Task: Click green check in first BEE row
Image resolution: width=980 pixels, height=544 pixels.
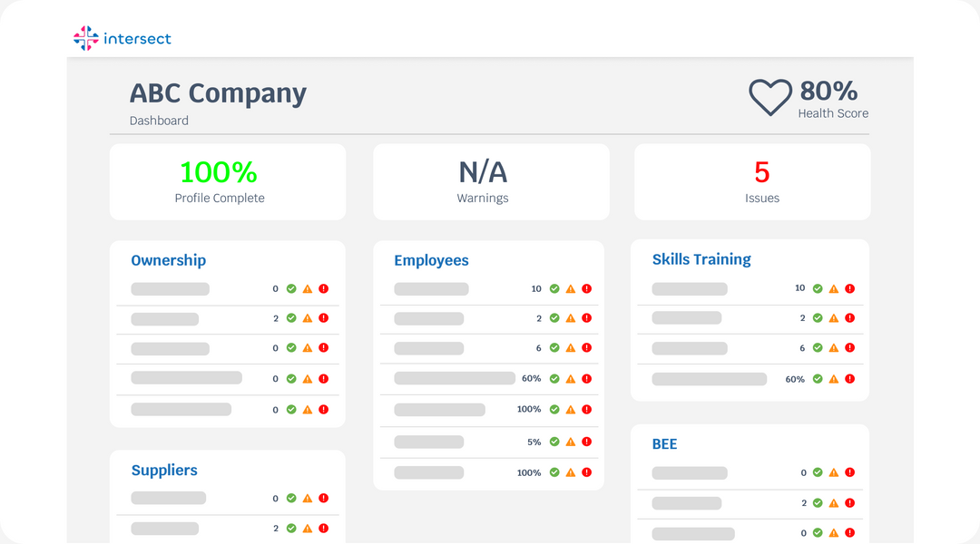Action: pyautogui.click(x=818, y=472)
